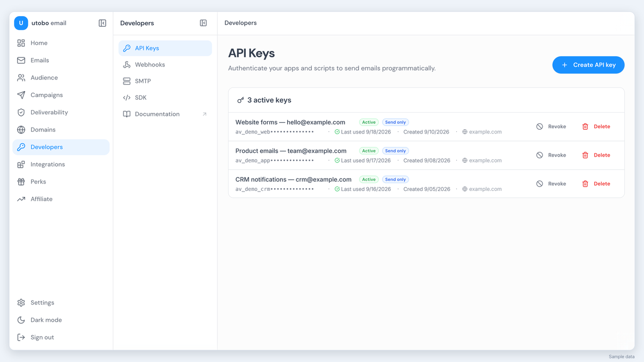The width and height of the screenshot is (644, 362).
Task: Click the Campaigns menu label
Action: pos(47,95)
